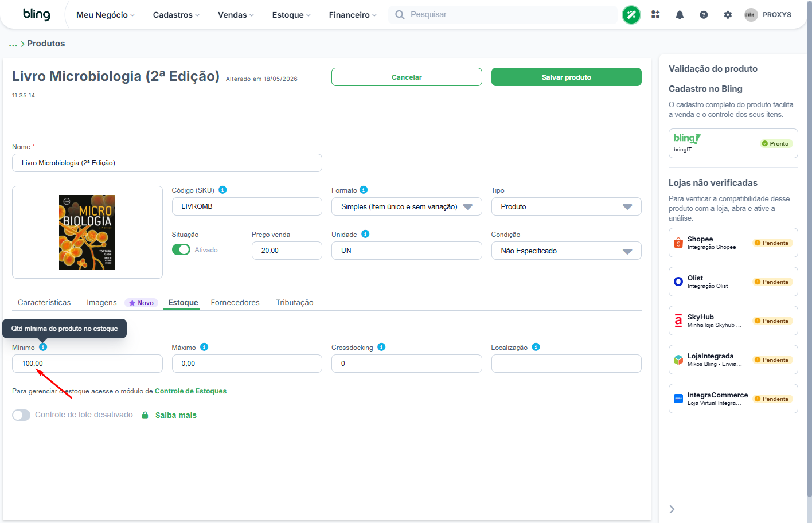Open the Formato dropdown
Image resolution: width=812 pixels, height=523 pixels.
click(x=407, y=206)
